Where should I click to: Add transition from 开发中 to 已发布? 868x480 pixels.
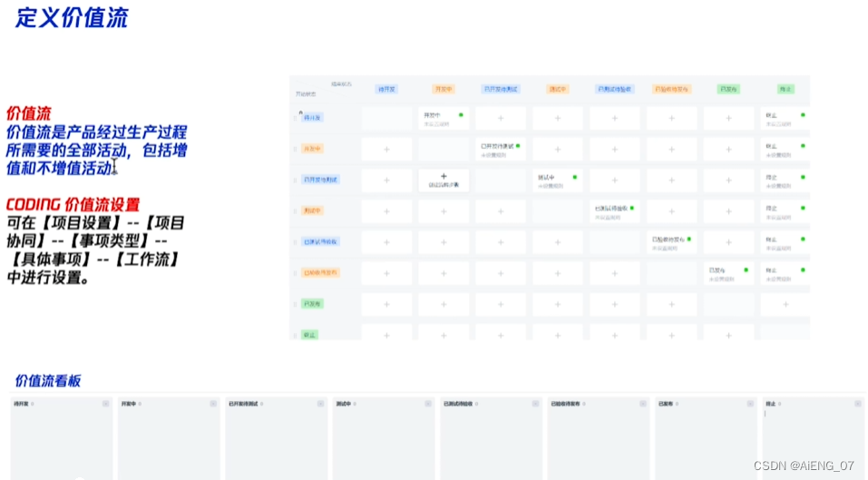728,150
